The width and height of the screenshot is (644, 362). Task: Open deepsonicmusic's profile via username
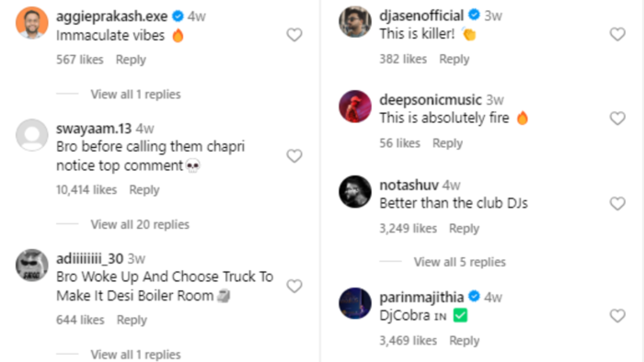431,99
